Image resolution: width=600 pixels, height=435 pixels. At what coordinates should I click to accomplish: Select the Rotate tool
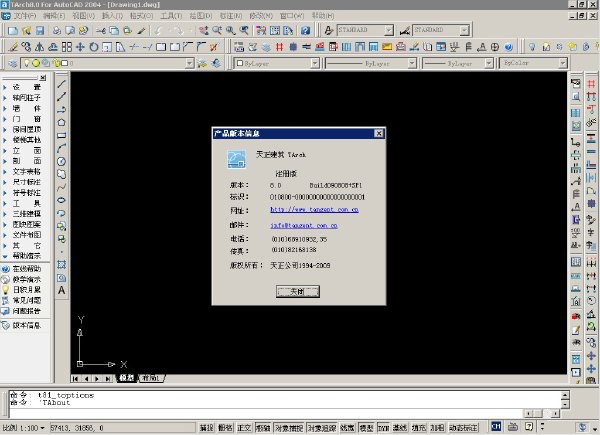[93, 47]
